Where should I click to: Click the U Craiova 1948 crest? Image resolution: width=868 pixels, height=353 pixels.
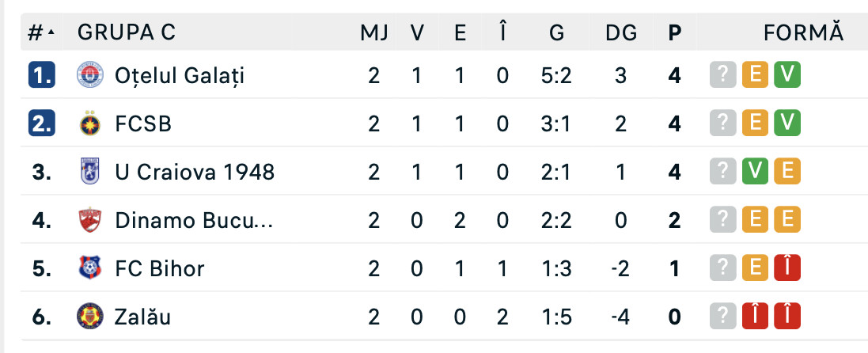[x=89, y=172]
